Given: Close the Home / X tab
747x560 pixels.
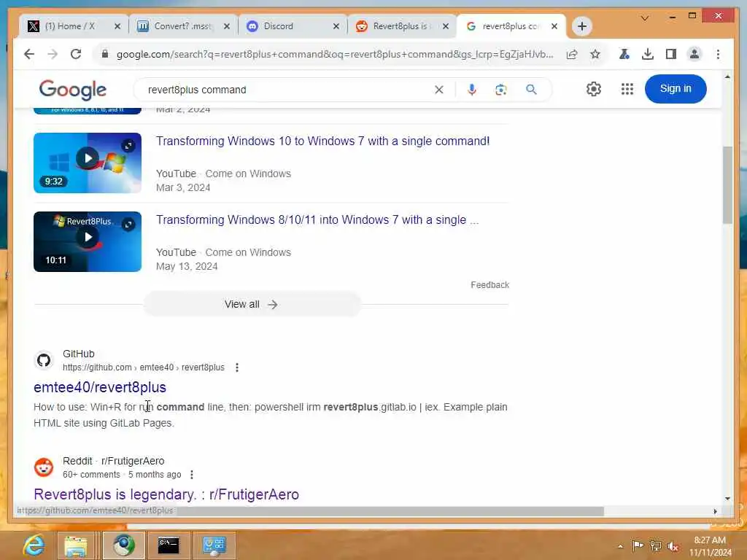Looking at the screenshot, I should click(117, 26).
